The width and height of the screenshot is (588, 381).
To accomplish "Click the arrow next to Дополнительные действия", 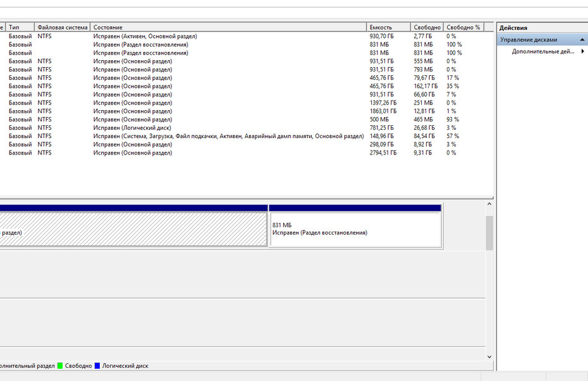I will click(x=583, y=51).
